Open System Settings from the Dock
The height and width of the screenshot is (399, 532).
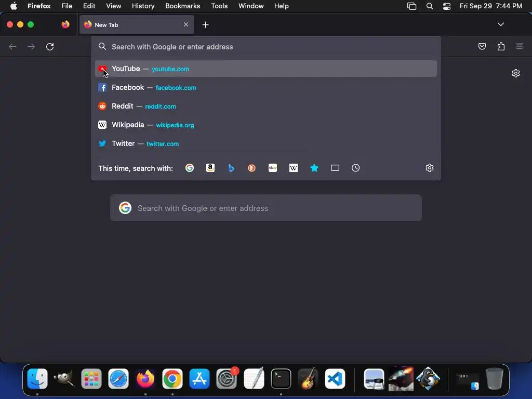click(227, 379)
